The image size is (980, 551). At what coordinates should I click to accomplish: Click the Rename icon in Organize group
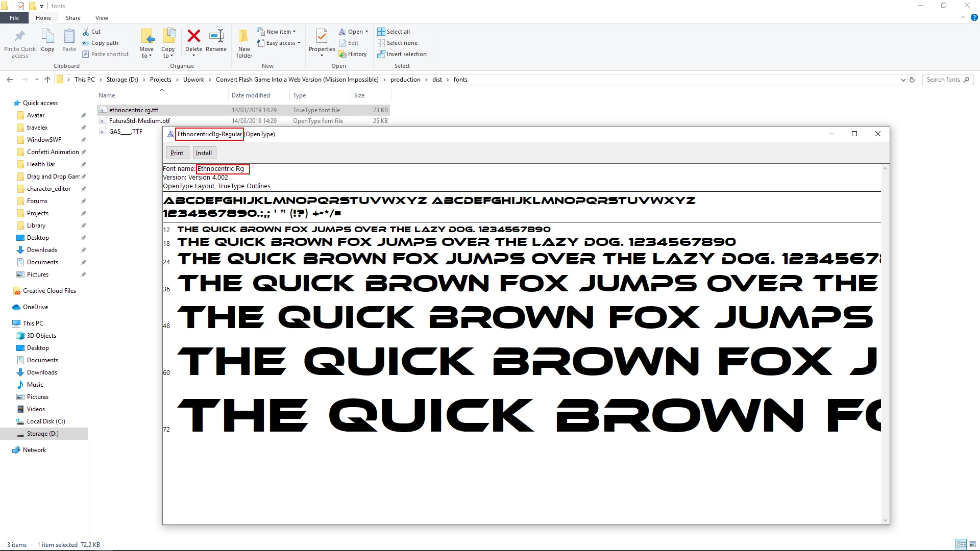pyautogui.click(x=216, y=36)
